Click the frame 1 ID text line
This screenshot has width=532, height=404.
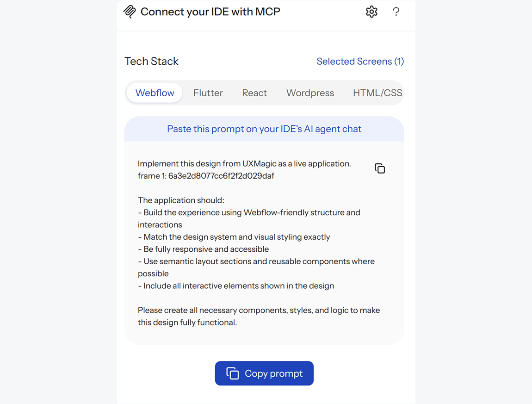tap(206, 176)
